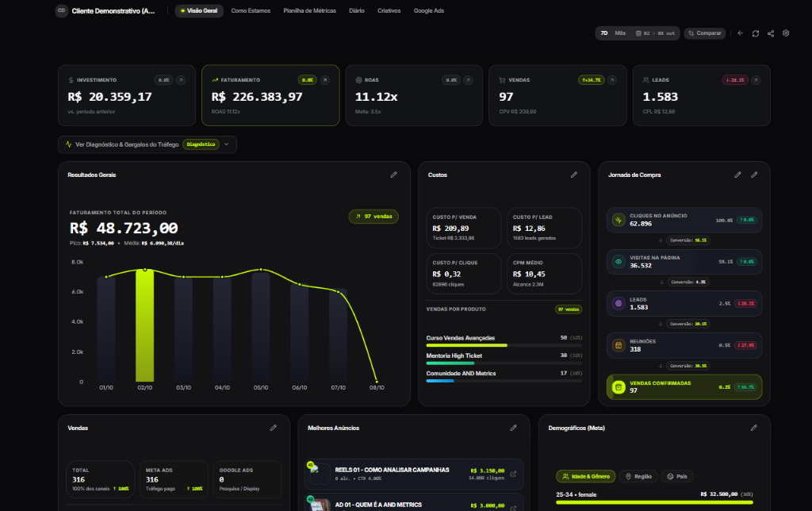Edit the Demográficos (Meta) panel

(x=754, y=428)
